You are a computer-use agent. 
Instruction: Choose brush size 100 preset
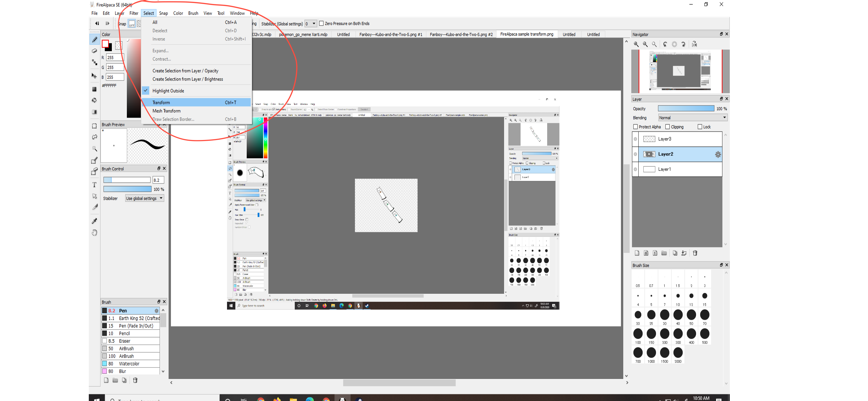click(x=638, y=334)
